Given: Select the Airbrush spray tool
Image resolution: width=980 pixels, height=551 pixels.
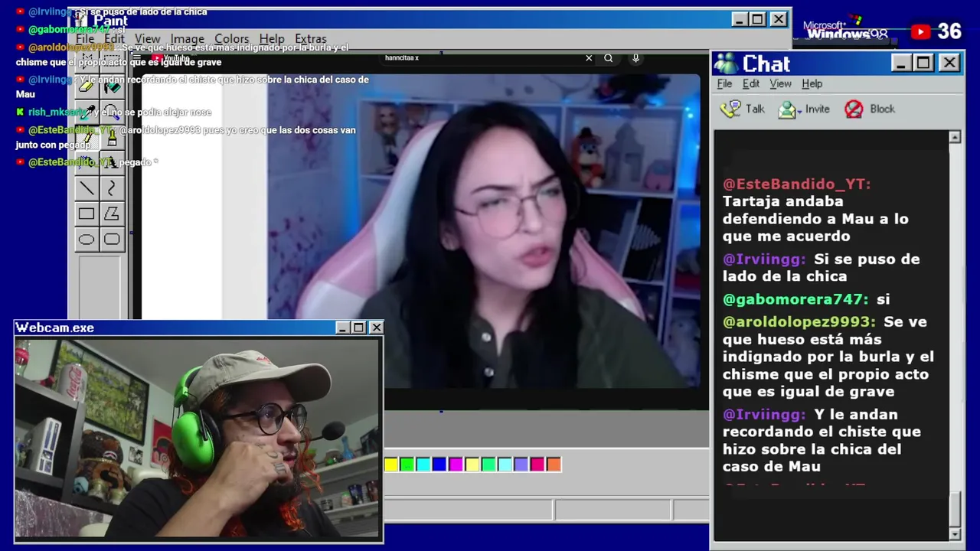Looking at the screenshot, I should [x=87, y=163].
